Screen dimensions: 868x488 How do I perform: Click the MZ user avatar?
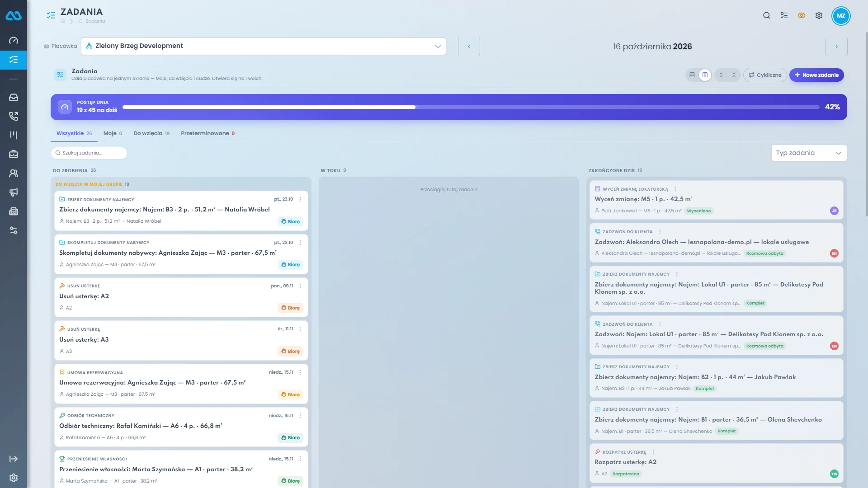[x=841, y=15]
